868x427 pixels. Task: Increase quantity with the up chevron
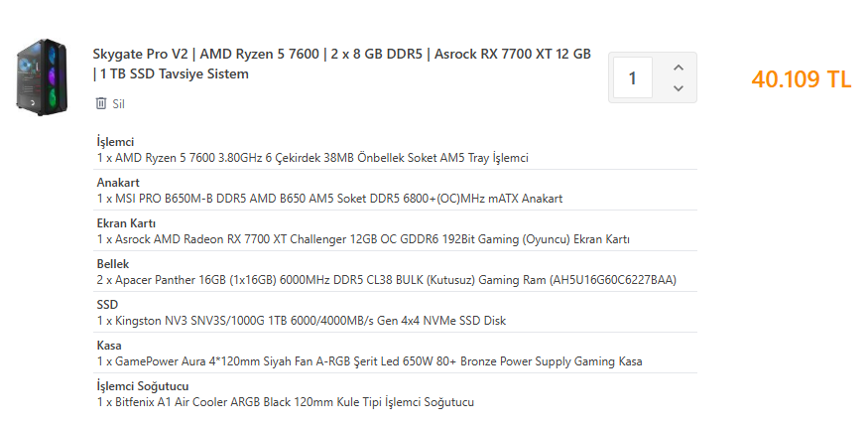point(679,68)
